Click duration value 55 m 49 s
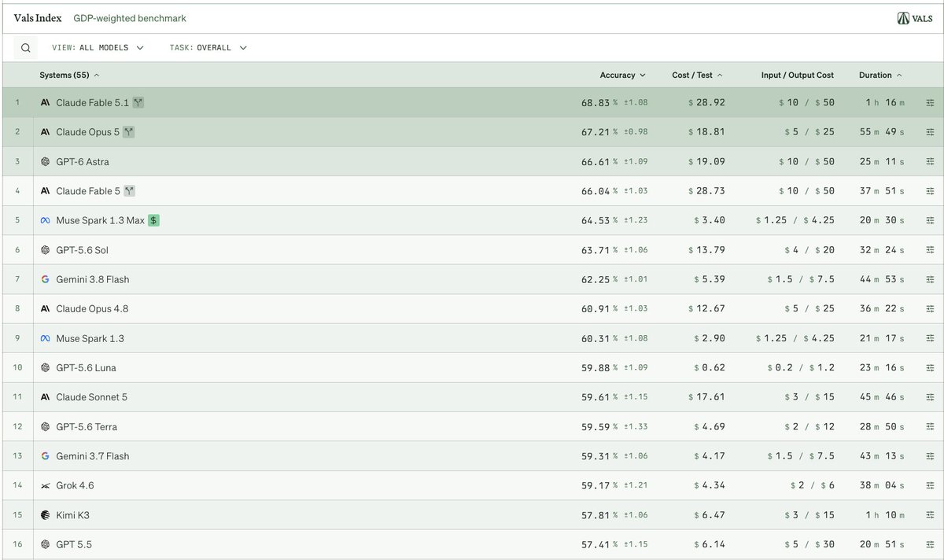The image size is (944, 560). point(882,132)
